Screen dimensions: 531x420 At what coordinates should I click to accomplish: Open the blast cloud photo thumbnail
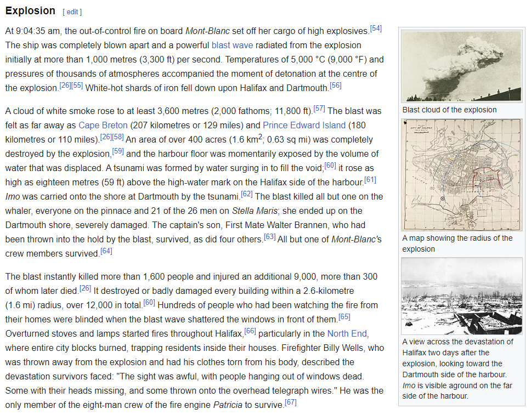(x=461, y=66)
